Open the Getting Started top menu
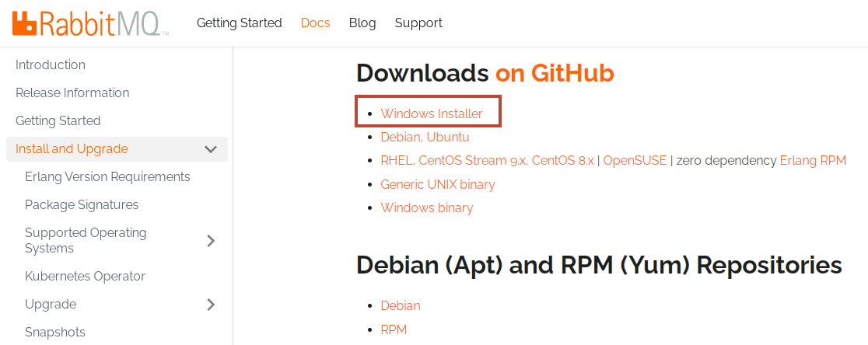Viewport: 868px width, 345px height. pos(239,23)
